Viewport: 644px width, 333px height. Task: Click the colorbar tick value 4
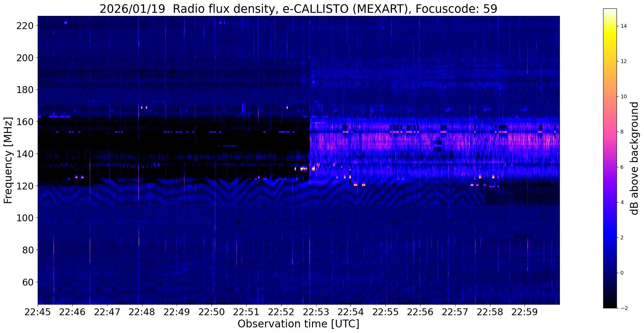coord(622,203)
